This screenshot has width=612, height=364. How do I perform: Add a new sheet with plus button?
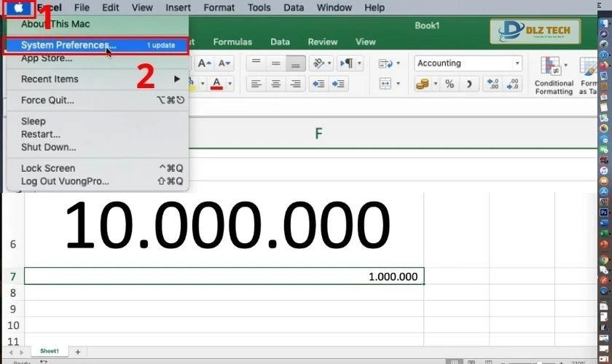78,352
